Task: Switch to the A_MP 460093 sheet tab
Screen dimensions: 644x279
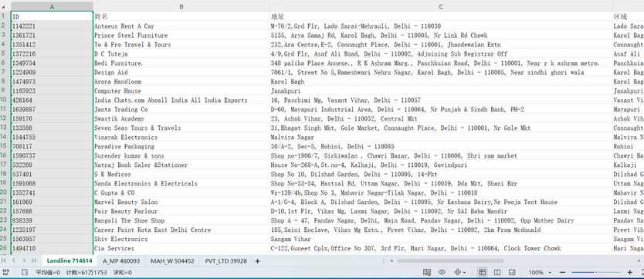Action: [121, 261]
